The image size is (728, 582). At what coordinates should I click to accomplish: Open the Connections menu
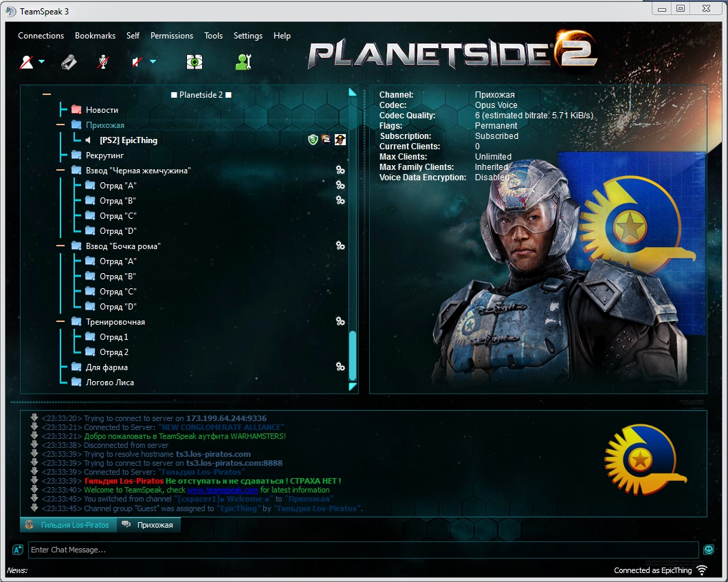click(x=41, y=36)
